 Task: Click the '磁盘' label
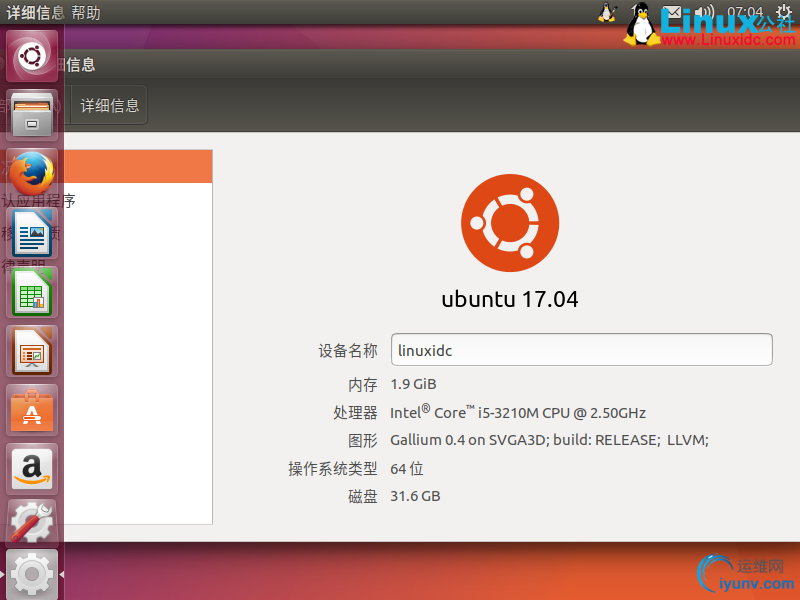pyautogui.click(x=363, y=496)
